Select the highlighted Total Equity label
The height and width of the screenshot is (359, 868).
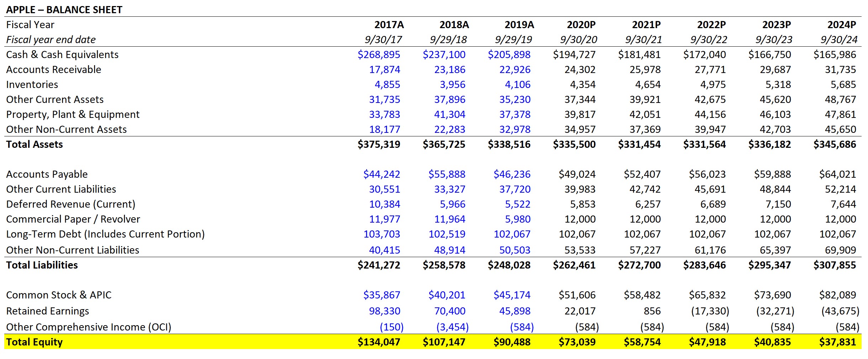[35, 342]
